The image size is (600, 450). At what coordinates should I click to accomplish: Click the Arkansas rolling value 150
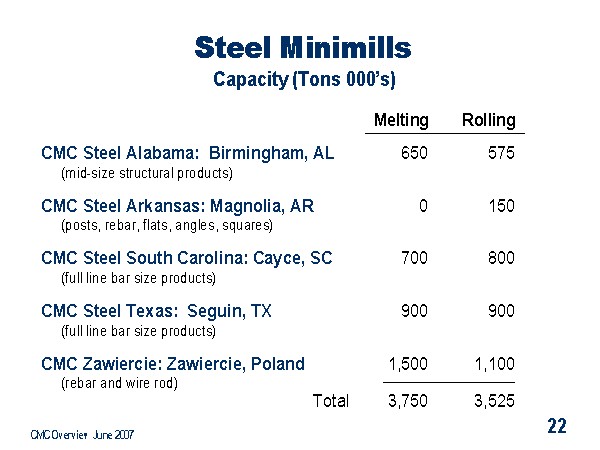501,206
